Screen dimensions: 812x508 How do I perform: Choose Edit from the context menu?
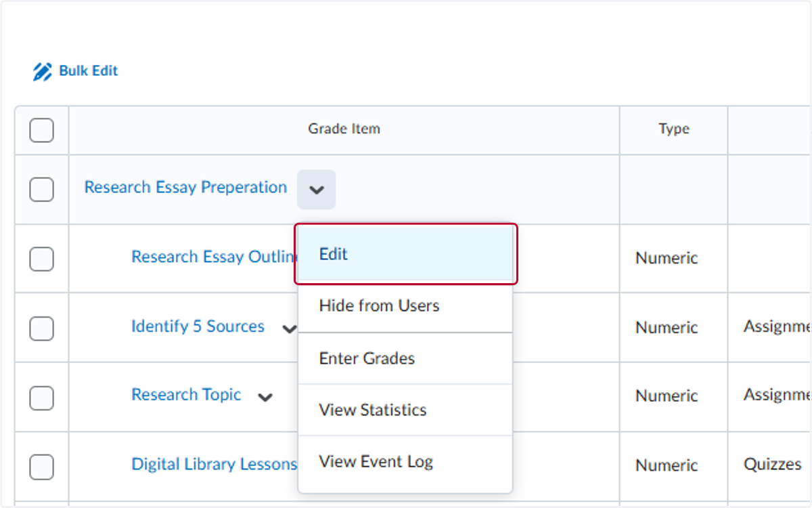405,254
